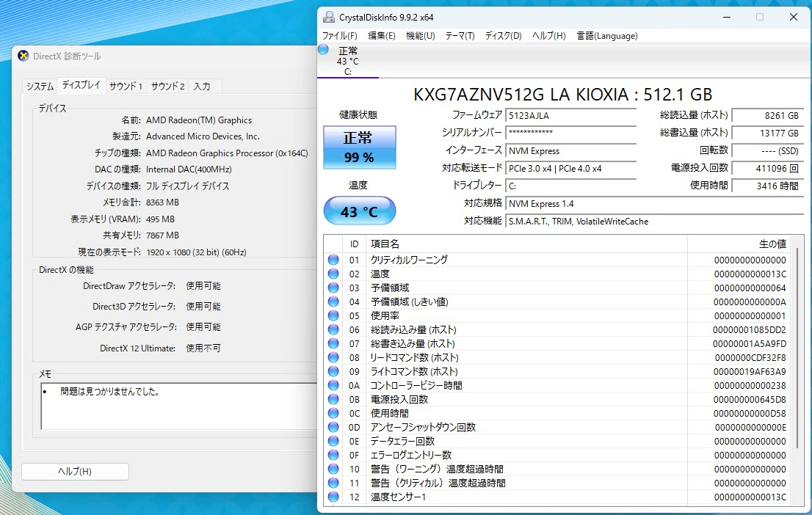Click status orb of row 0C 使用時間
This screenshot has width=812, height=515.
click(x=333, y=414)
